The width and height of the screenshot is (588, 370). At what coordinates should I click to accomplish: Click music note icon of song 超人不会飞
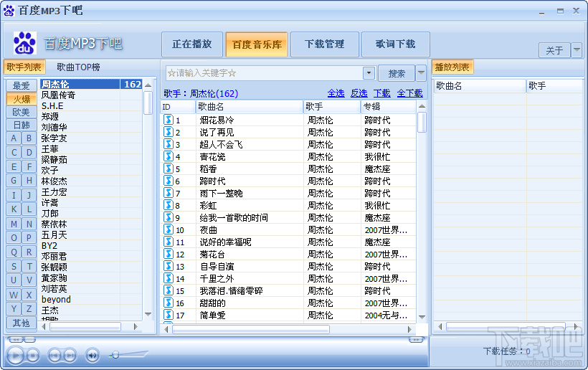169,144
